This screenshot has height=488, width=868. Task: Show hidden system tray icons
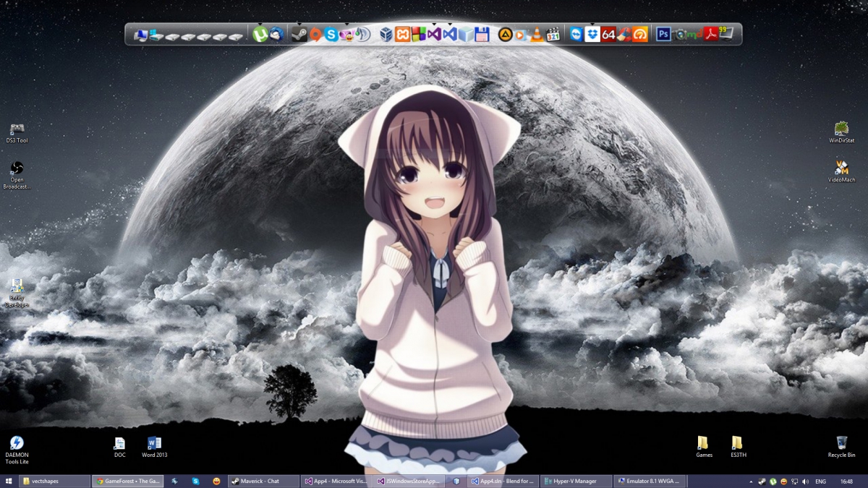click(x=751, y=481)
